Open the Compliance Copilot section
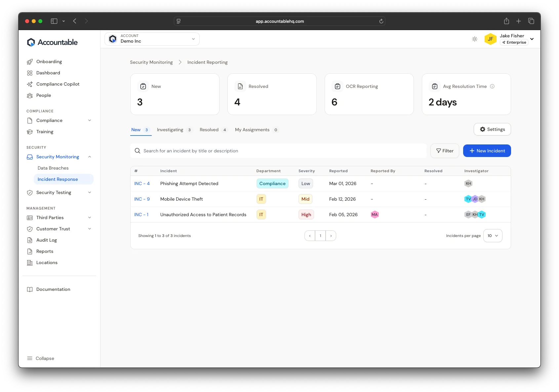 58,84
